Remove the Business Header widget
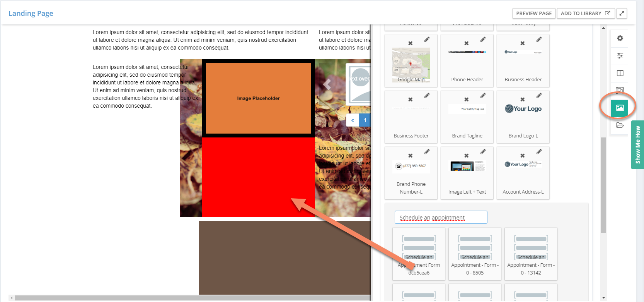This screenshot has width=644, height=302. point(523,43)
